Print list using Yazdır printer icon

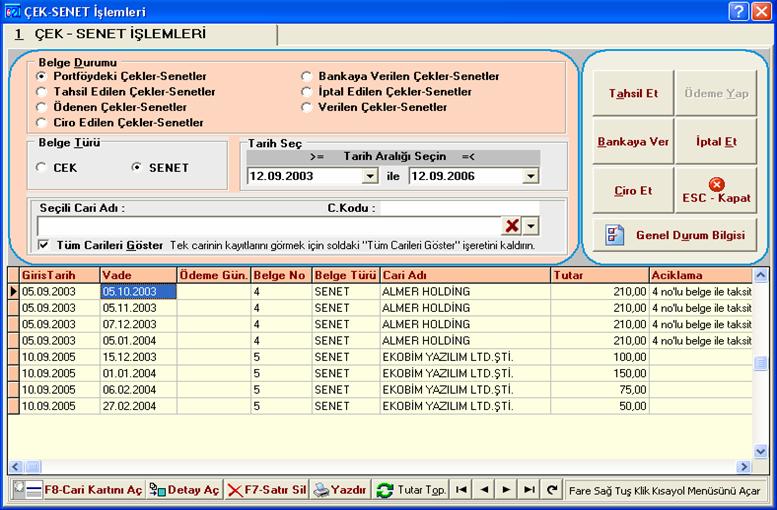(x=340, y=490)
